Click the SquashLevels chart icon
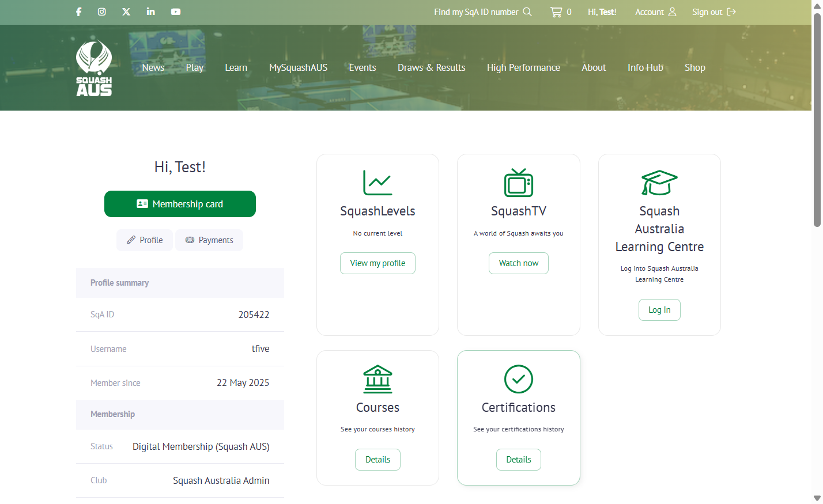This screenshot has width=823, height=504. point(377,183)
